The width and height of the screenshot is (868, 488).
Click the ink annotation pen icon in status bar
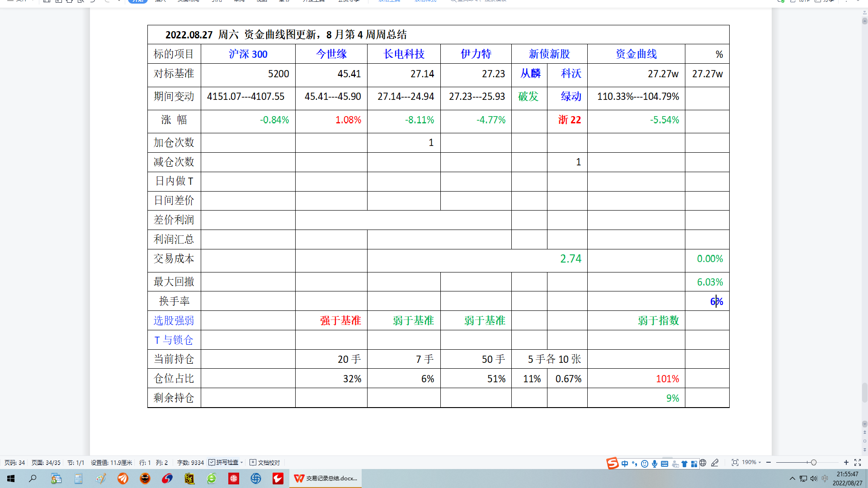(x=715, y=463)
